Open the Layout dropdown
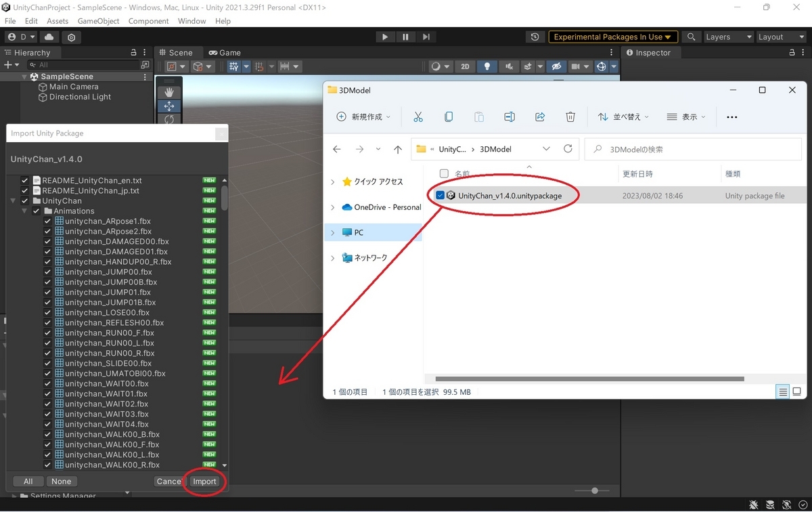The height and width of the screenshot is (512, 812). (x=780, y=37)
